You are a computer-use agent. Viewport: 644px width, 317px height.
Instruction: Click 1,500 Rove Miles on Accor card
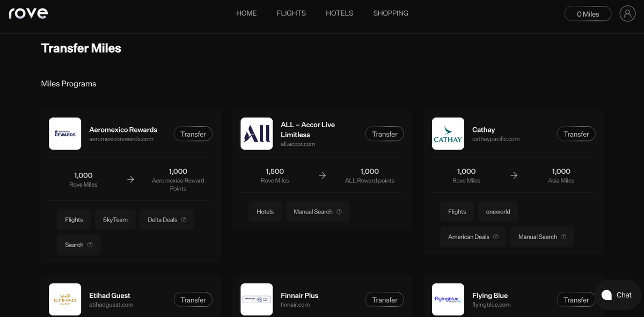click(275, 175)
